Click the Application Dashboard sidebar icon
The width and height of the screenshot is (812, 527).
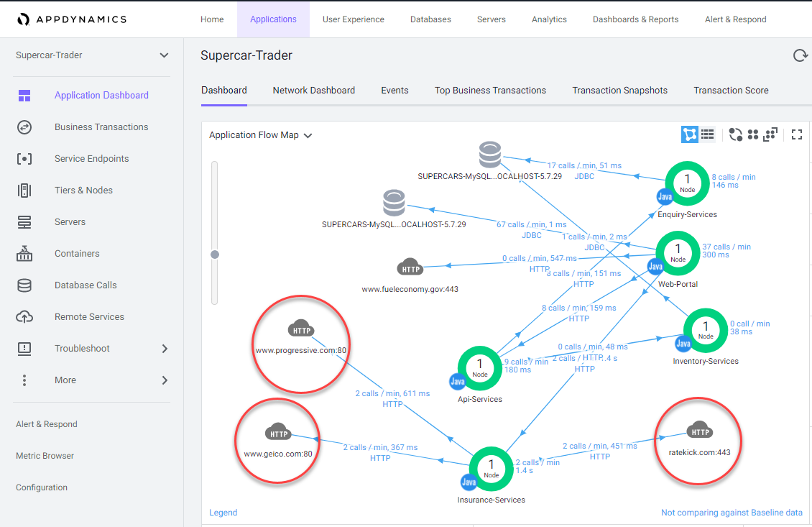click(24, 96)
